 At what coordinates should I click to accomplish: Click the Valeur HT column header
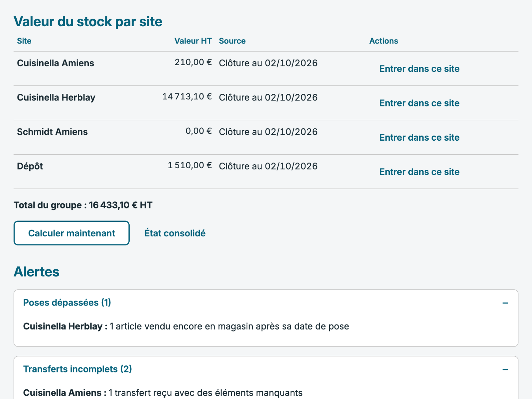[x=193, y=41]
